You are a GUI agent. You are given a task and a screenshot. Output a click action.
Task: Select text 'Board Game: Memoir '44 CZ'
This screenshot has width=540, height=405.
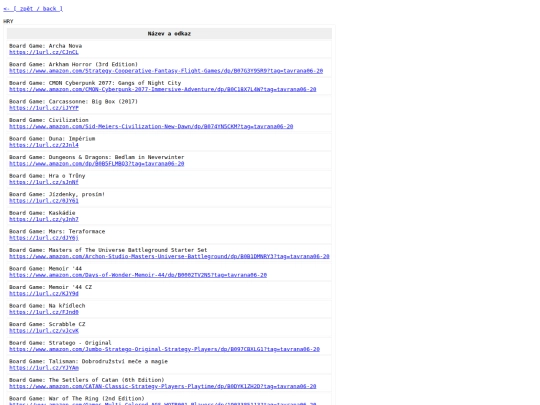tap(50, 288)
